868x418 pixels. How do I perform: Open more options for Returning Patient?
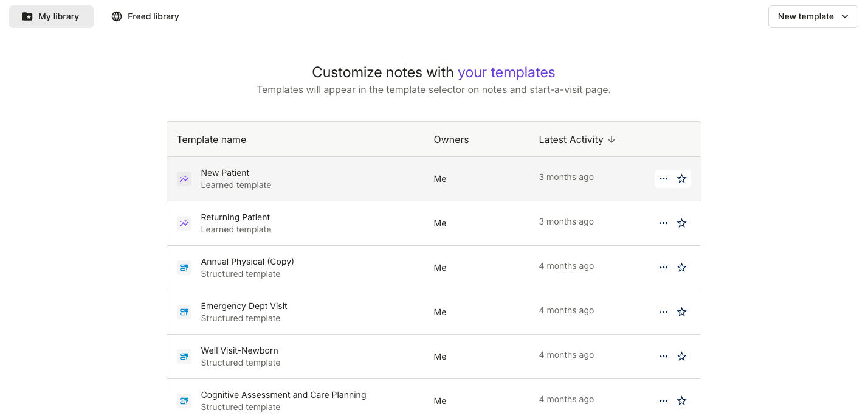point(663,223)
